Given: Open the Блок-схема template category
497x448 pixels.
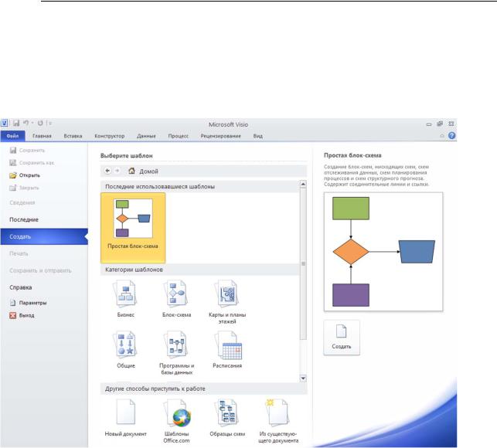Looking at the screenshot, I should 176,298.
